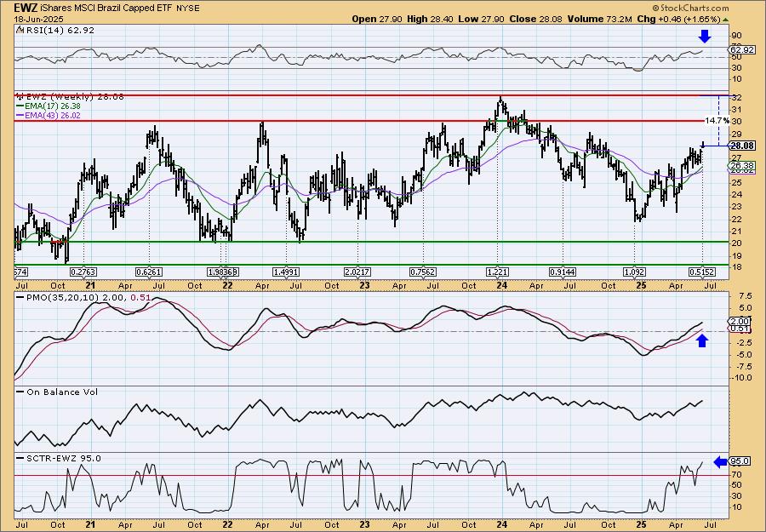Click the On Balance Vol legend
766x532 pixels.
click(57, 392)
